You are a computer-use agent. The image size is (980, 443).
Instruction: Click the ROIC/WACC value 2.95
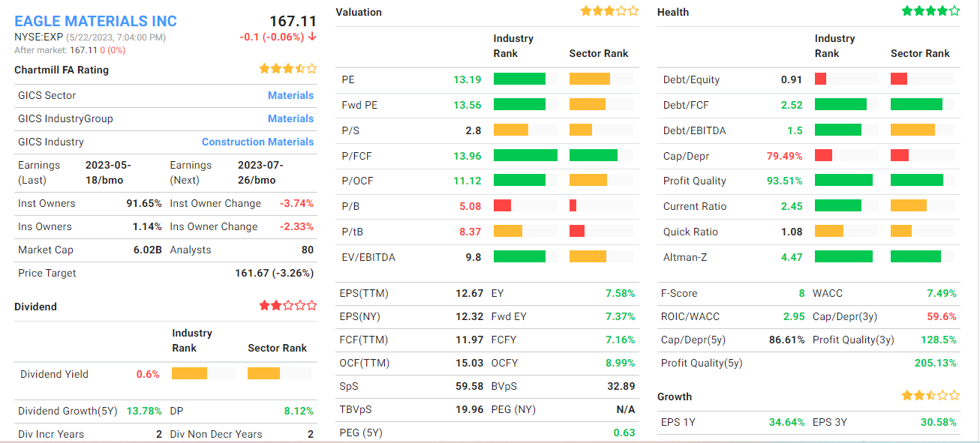coord(794,316)
